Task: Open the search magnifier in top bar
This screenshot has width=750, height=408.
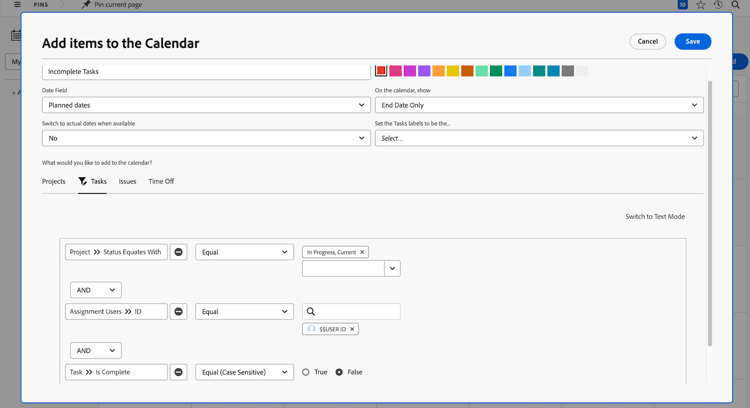Action: pos(736,5)
